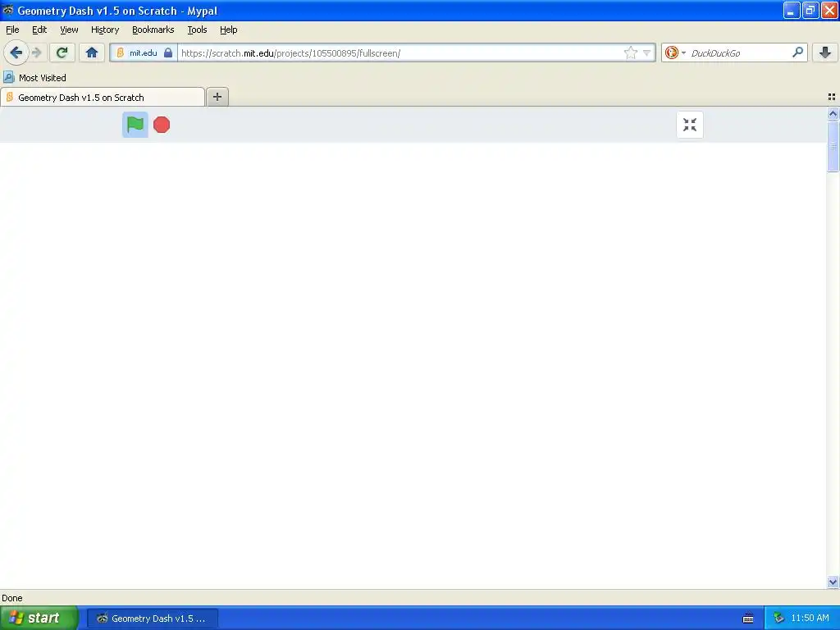Viewport: 840px width, 630px height.
Task: Open the URL history dropdown arrow
Action: click(646, 53)
